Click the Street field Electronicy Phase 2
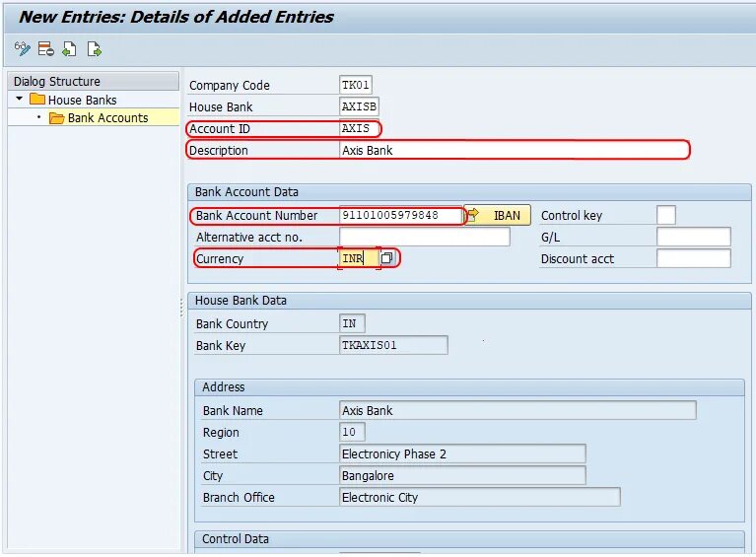This screenshot has height=557, width=756. pos(463,453)
